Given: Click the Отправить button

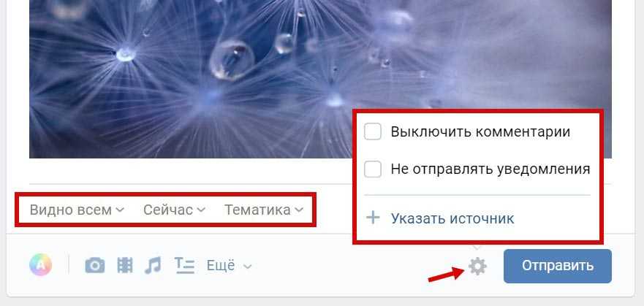Looking at the screenshot, I should click(x=557, y=266).
